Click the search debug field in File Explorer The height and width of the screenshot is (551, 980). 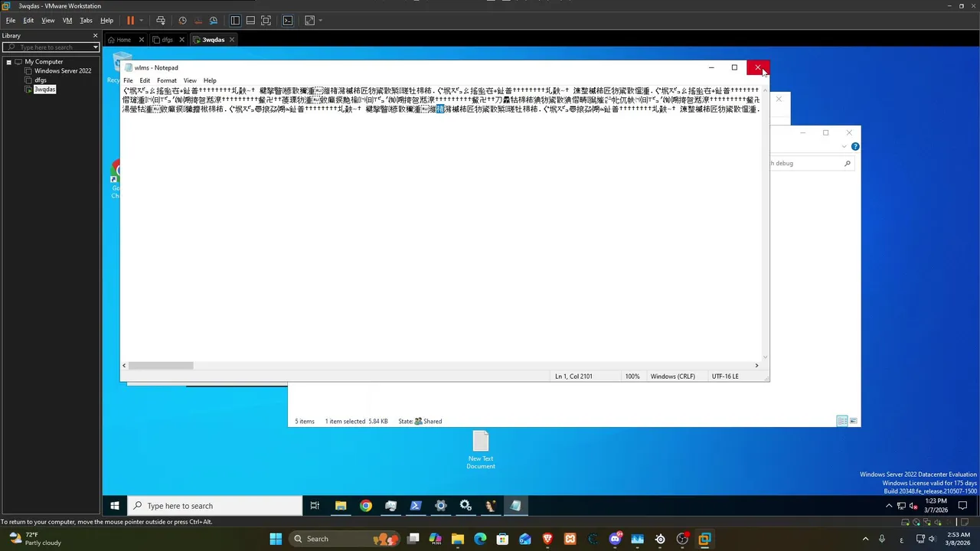pos(810,163)
